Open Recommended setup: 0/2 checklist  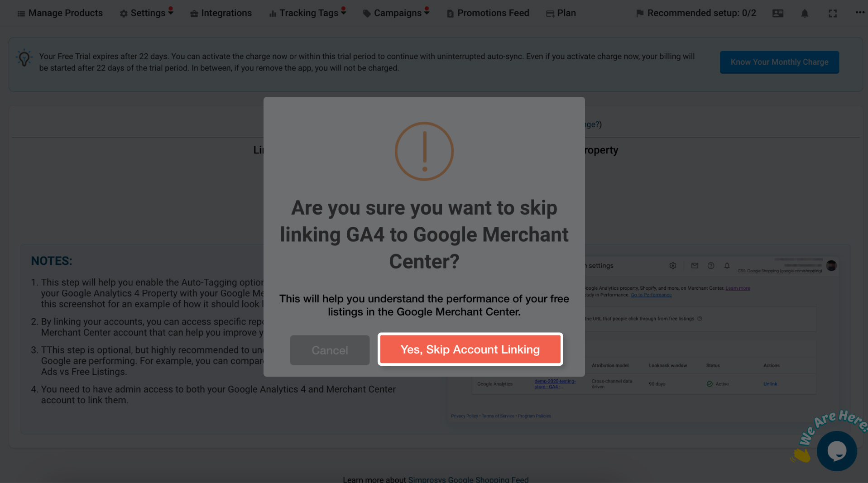pos(696,13)
